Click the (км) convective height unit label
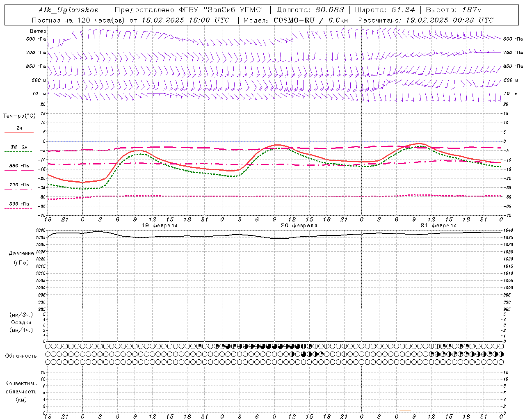The image size is (525, 420). (x=21, y=399)
